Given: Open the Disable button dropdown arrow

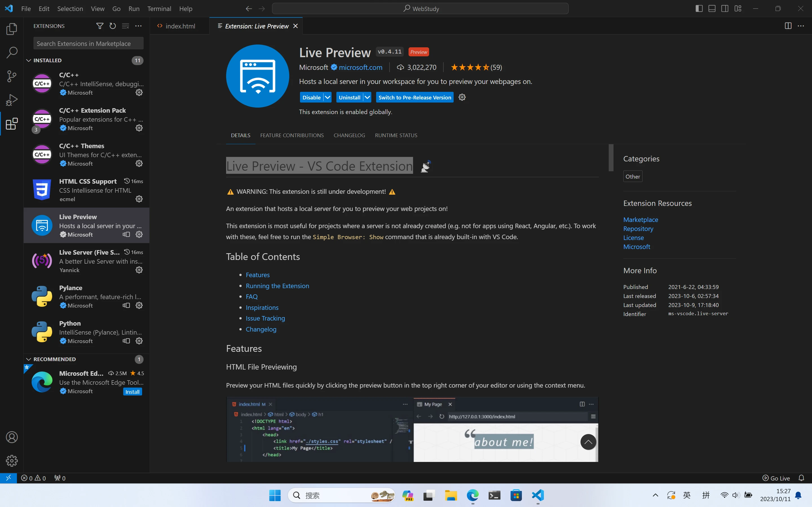Looking at the screenshot, I should [x=328, y=97].
